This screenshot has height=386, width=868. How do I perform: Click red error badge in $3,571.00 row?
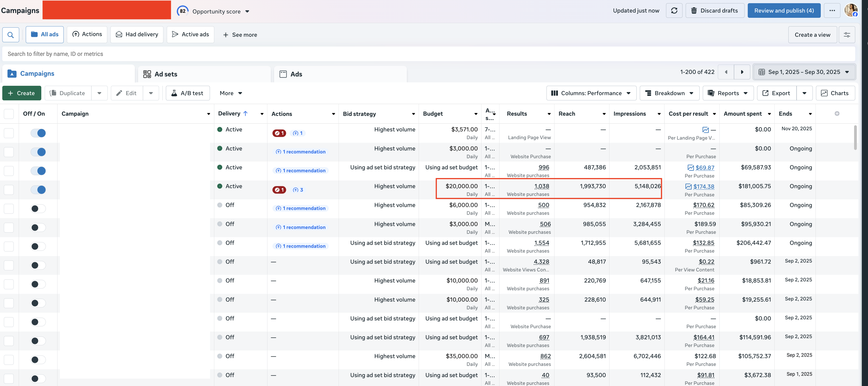279,133
